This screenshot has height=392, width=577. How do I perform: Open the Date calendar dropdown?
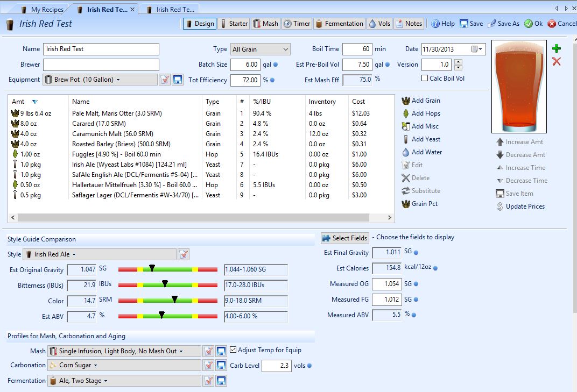(477, 49)
